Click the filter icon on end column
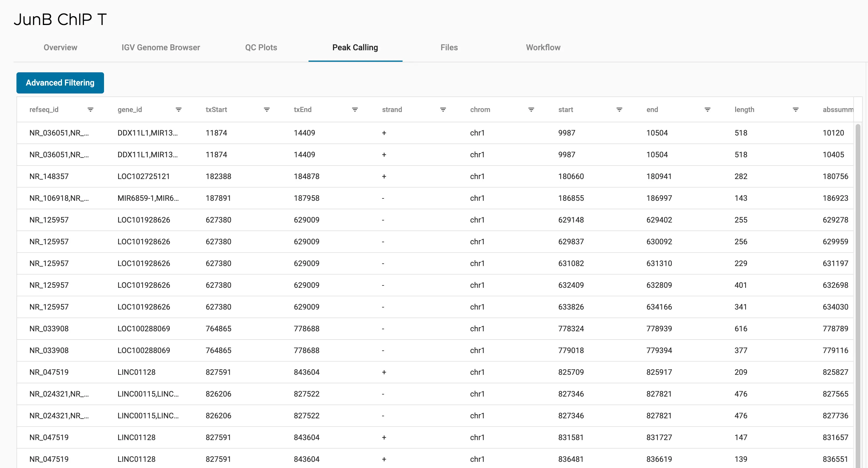The height and width of the screenshot is (468, 868). click(707, 110)
